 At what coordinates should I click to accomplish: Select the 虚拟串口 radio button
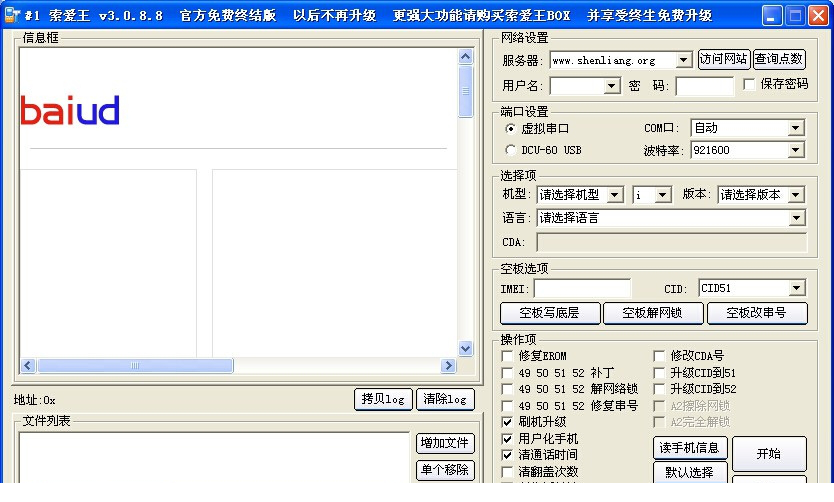coord(510,129)
